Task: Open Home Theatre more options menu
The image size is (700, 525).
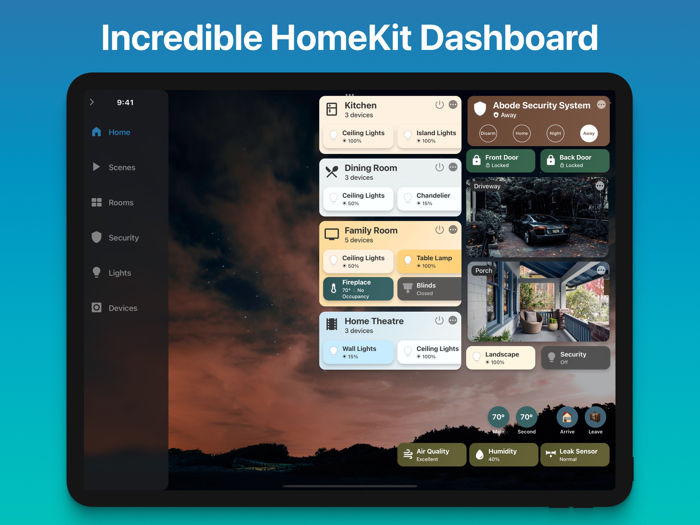Action: (453, 321)
